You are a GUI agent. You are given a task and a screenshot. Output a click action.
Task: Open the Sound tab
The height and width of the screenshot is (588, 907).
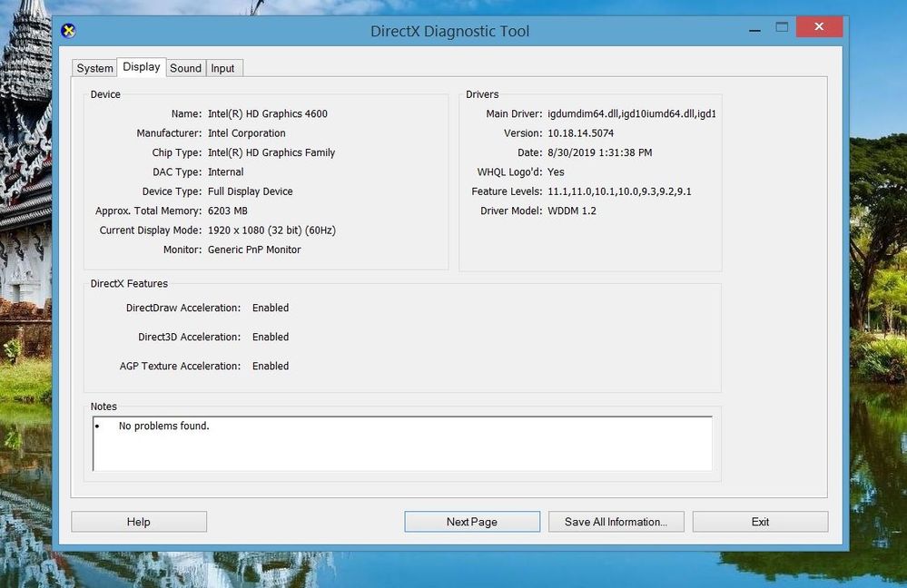(x=186, y=68)
